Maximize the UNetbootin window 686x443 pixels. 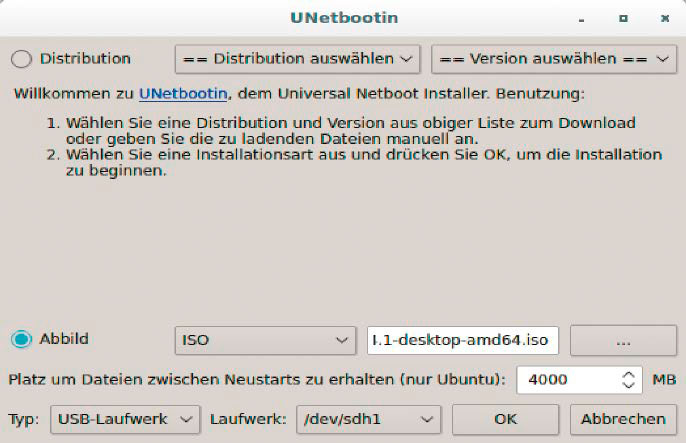[x=623, y=18]
